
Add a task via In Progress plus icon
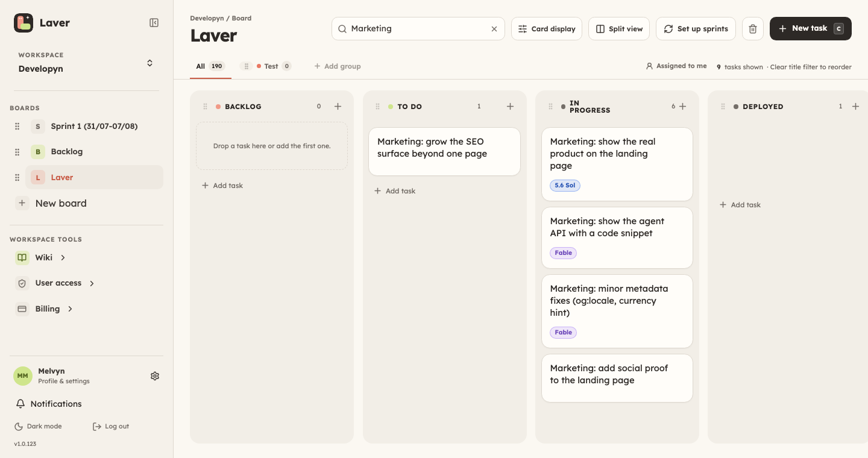coord(683,107)
